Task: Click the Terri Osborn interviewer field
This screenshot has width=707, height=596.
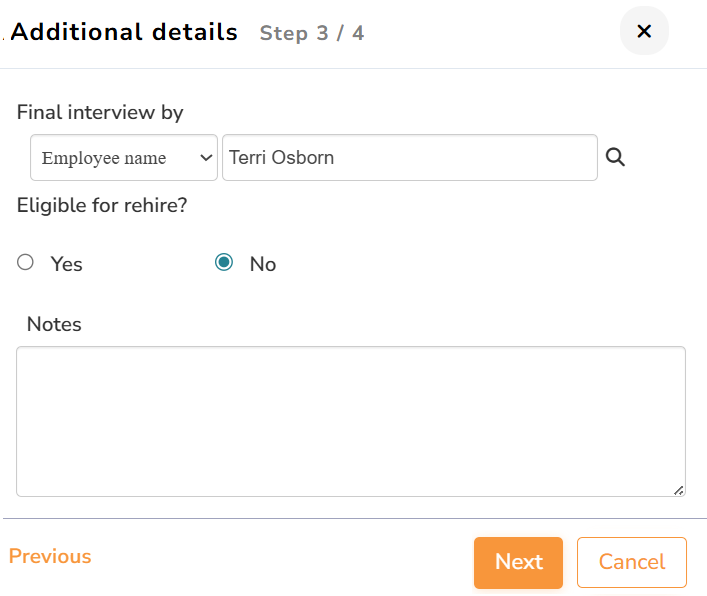Action: [x=409, y=158]
